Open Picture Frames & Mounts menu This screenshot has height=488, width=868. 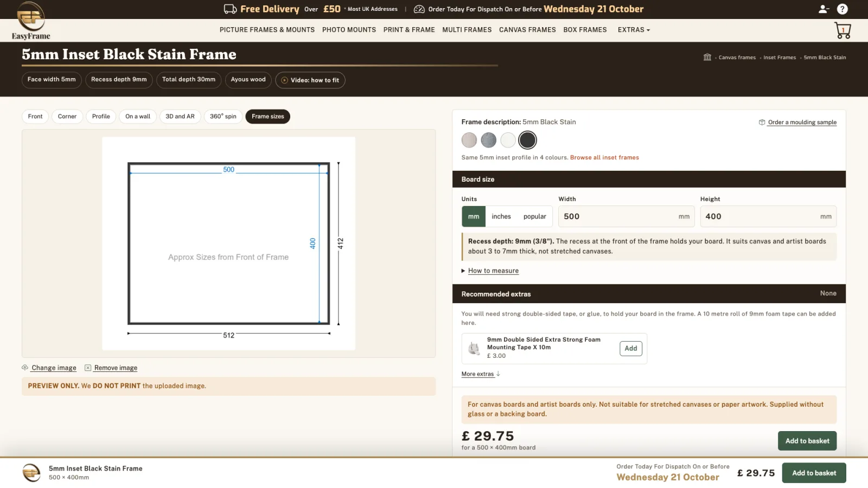point(267,30)
